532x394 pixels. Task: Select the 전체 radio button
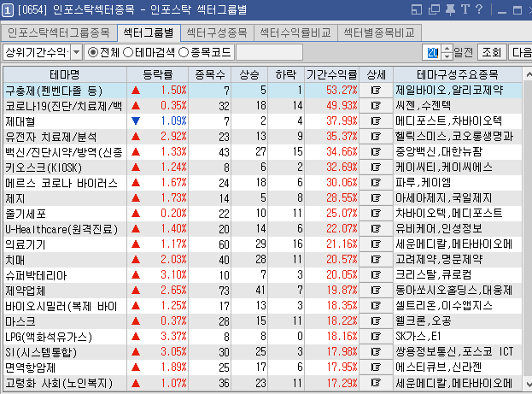coord(94,52)
